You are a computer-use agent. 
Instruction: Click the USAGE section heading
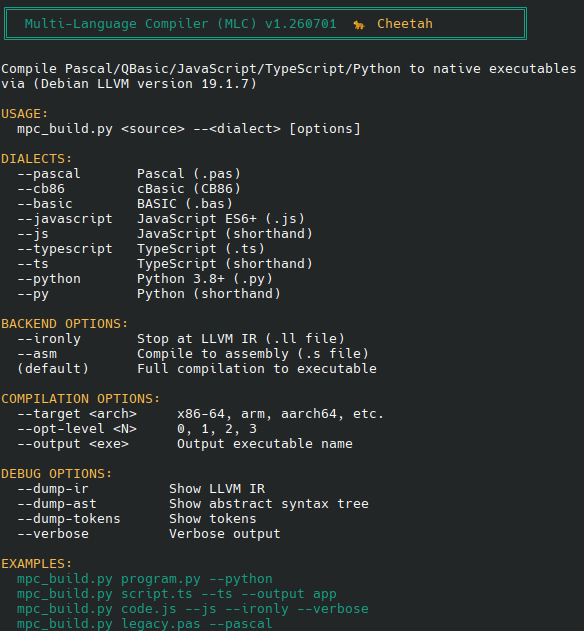click(x=25, y=114)
